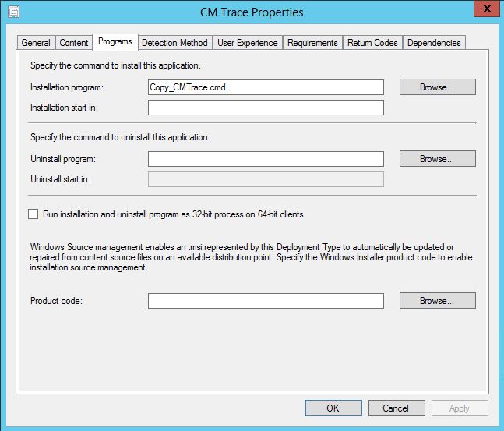Go to the Detection Method tab
Viewport: 504px width, 431px height.
pyautogui.click(x=174, y=43)
